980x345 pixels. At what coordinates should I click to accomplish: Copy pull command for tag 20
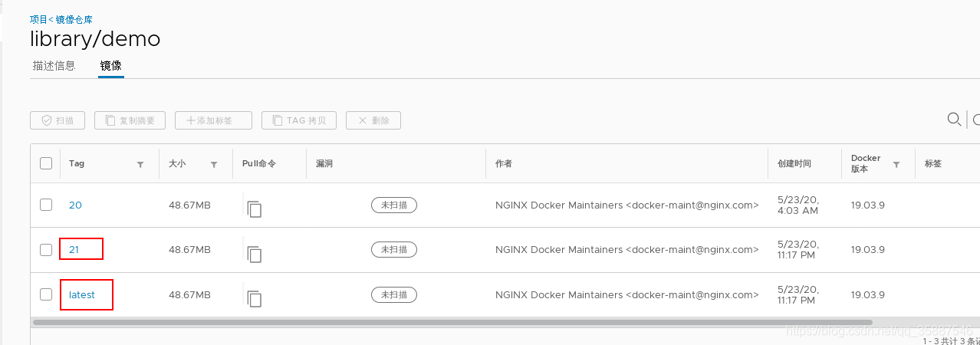coord(255,209)
